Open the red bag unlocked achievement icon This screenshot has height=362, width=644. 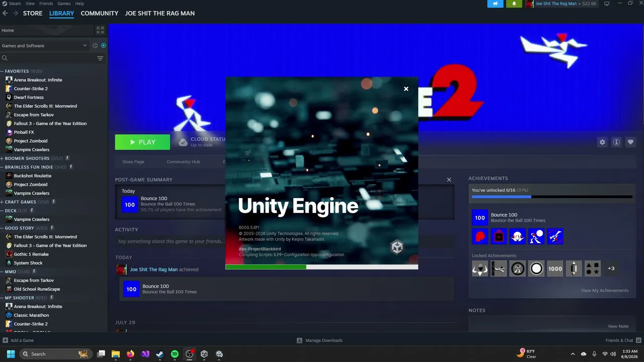point(499,236)
